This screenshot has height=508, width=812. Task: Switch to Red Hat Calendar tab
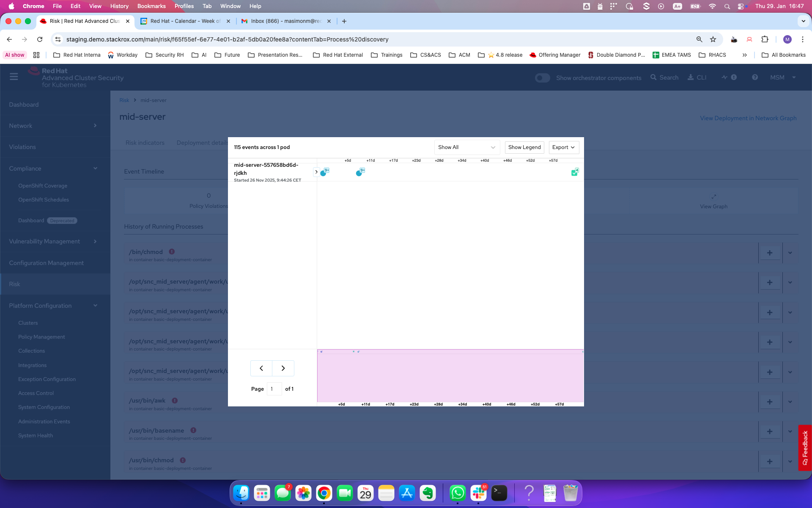(185, 21)
